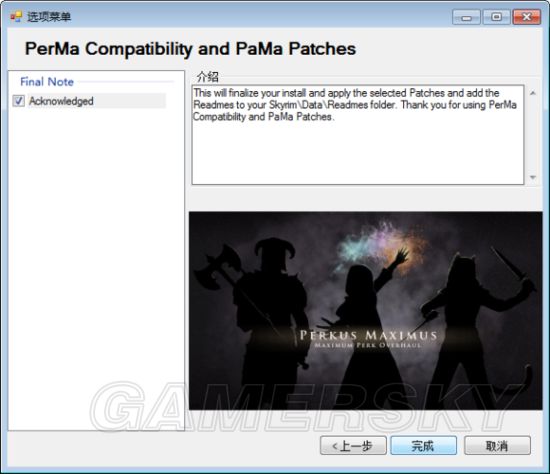The height and width of the screenshot is (474, 550).
Task: Click the 完成 finish button
Action: [x=423, y=446]
